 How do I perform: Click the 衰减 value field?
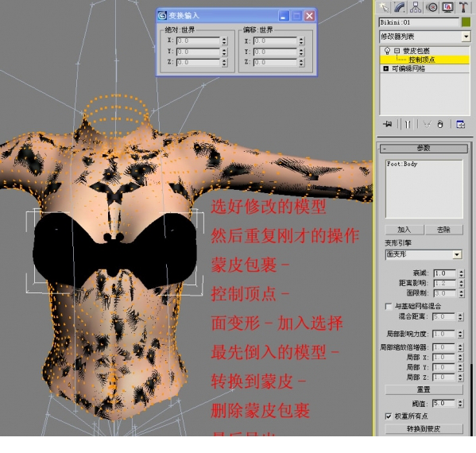click(x=445, y=273)
